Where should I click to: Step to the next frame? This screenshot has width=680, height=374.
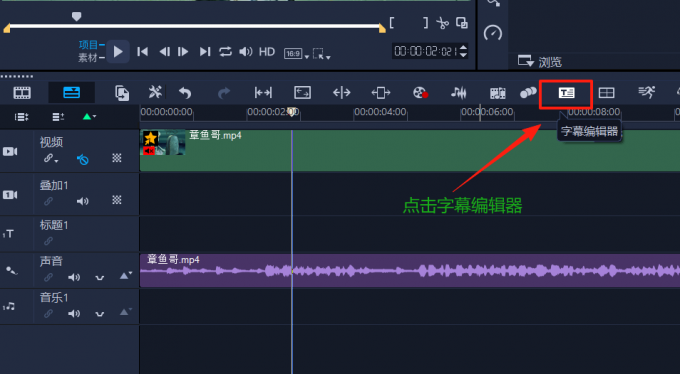click(183, 52)
